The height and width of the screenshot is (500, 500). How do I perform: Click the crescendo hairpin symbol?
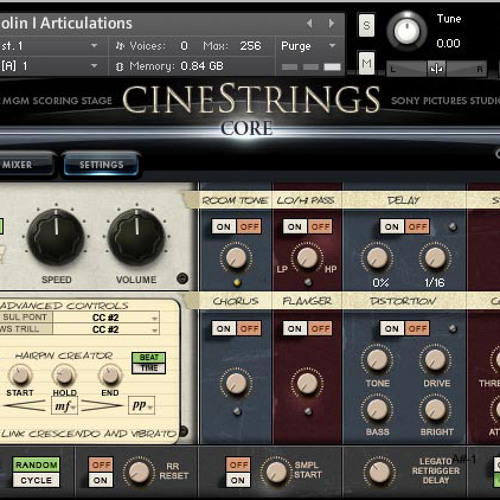coord(25,406)
